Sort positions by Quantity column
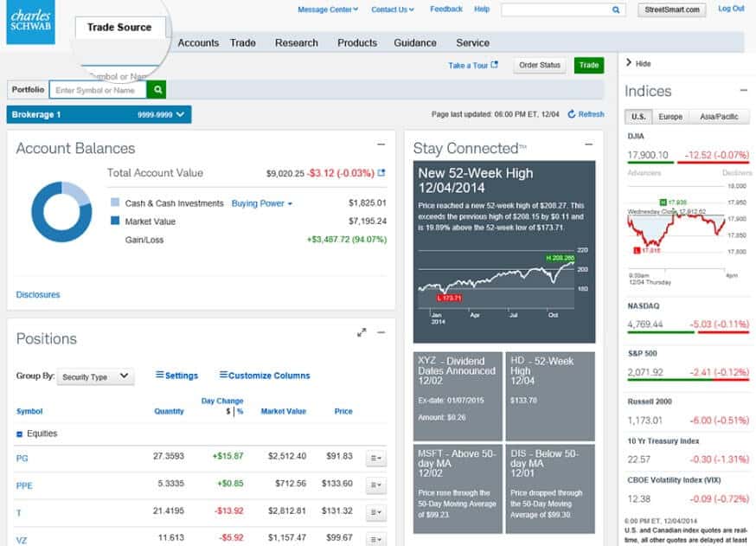Image resolution: width=756 pixels, height=546 pixels. tap(169, 411)
